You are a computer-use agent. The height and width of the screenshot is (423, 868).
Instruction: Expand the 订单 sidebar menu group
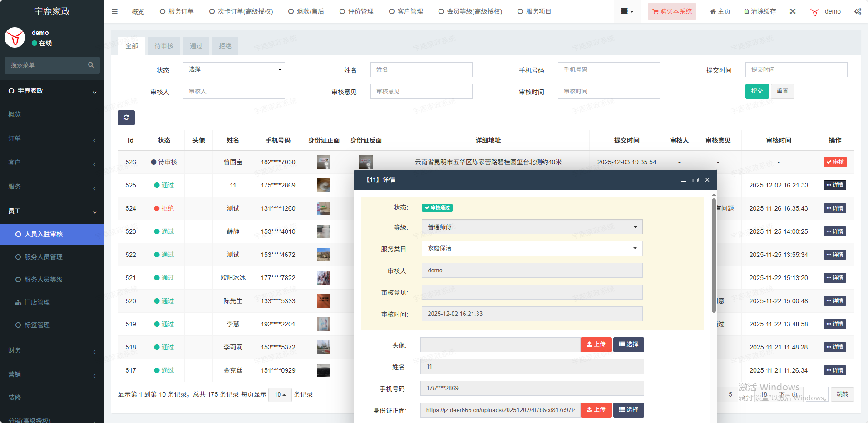[x=52, y=138]
